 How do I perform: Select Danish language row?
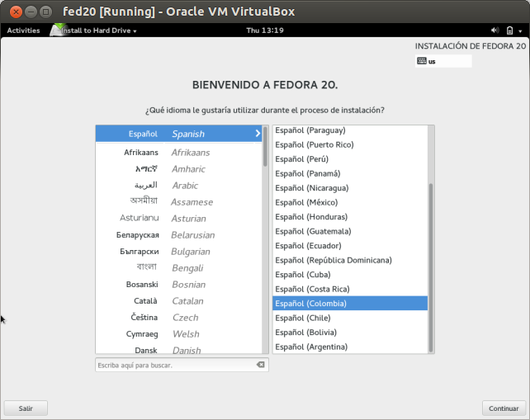click(179, 349)
